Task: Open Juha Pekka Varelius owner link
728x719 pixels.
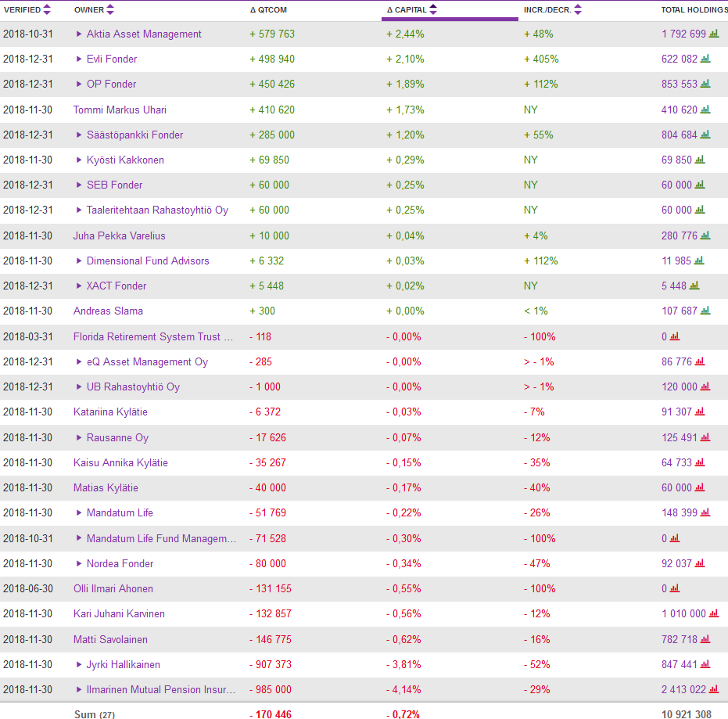Action: point(120,235)
